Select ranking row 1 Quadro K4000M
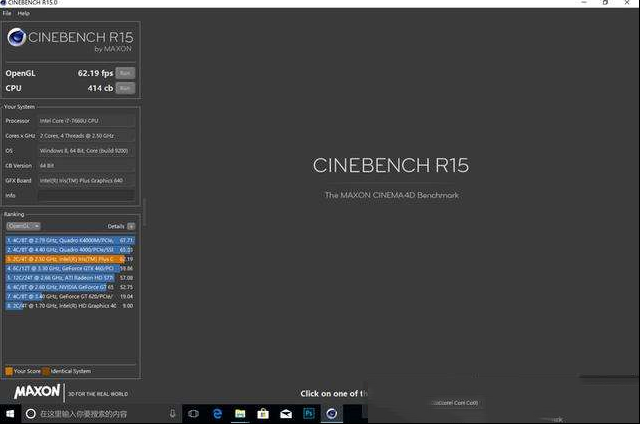640x424 pixels. (70, 240)
